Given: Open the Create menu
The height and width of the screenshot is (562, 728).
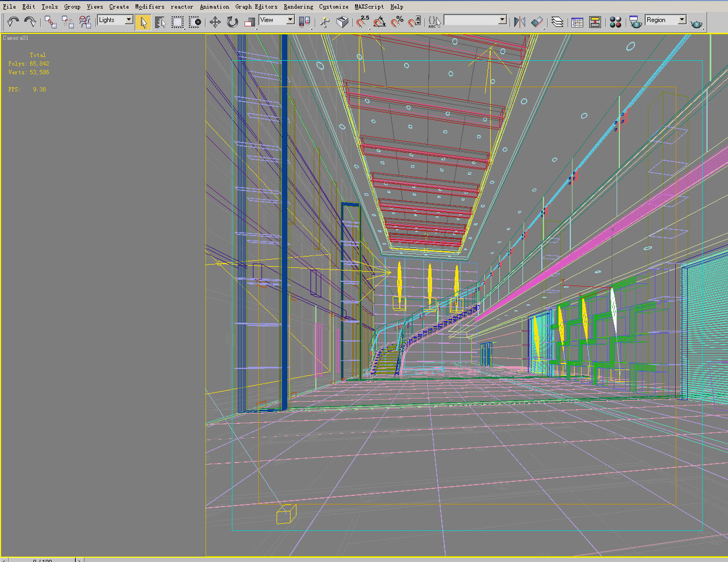Looking at the screenshot, I should point(119,6).
